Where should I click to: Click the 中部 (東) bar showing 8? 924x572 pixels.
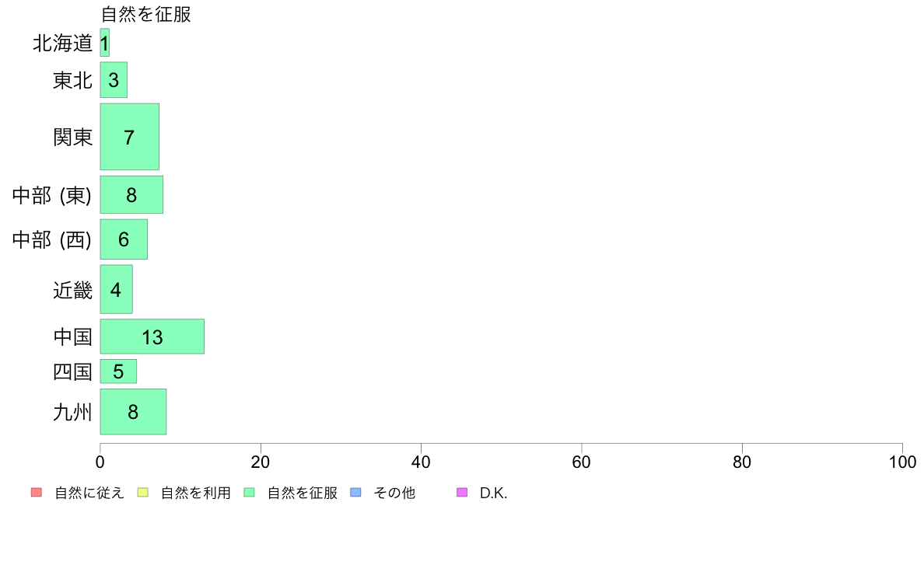(x=131, y=195)
